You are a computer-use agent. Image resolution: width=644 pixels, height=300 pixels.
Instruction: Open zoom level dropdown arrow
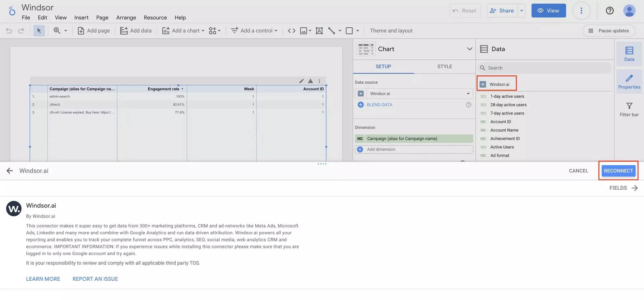point(66,31)
